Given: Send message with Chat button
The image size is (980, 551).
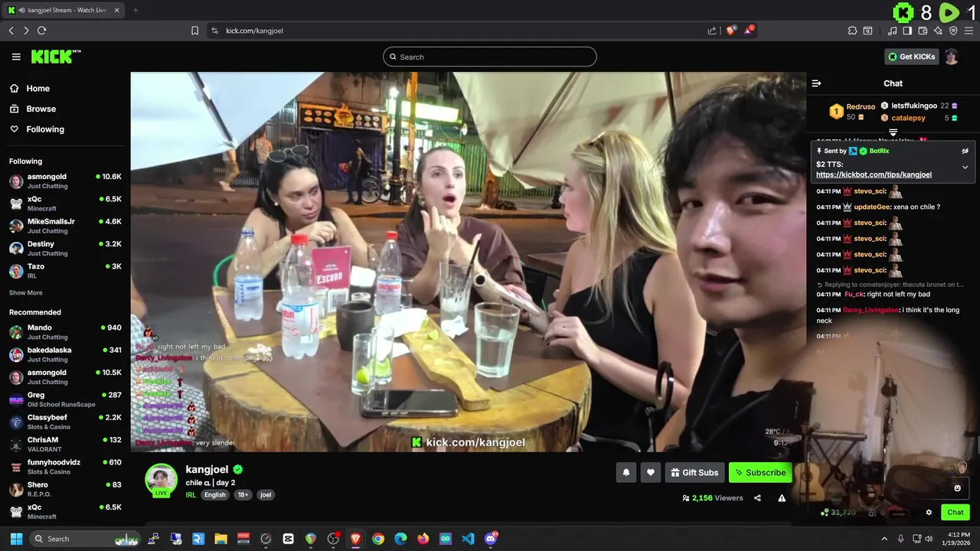Looking at the screenshot, I should 955,513.
